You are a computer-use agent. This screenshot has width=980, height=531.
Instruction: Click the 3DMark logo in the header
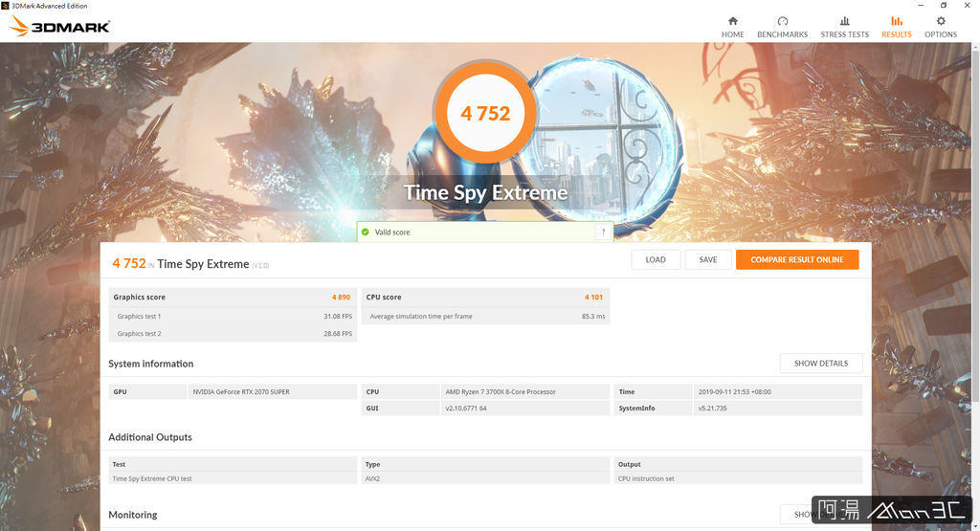click(59, 26)
